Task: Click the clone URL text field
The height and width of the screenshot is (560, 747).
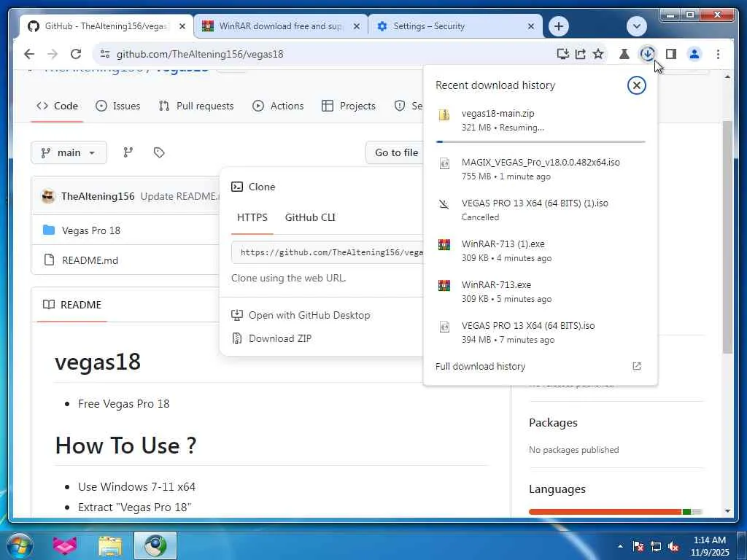Action: (328, 252)
